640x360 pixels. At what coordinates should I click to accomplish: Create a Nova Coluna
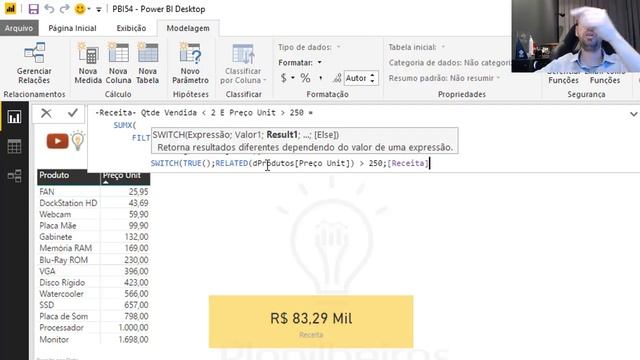pyautogui.click(x=118, y=63)
